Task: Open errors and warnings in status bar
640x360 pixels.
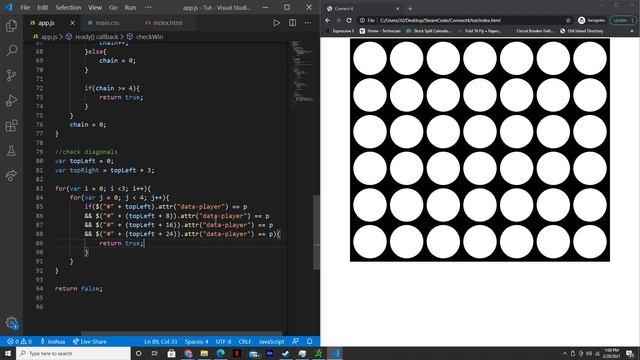Action: point(19,341)
